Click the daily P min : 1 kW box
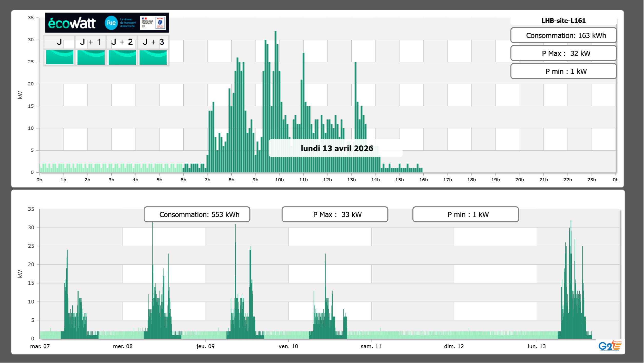This screenshot has height=363, width=644. [x=563, y=71]
